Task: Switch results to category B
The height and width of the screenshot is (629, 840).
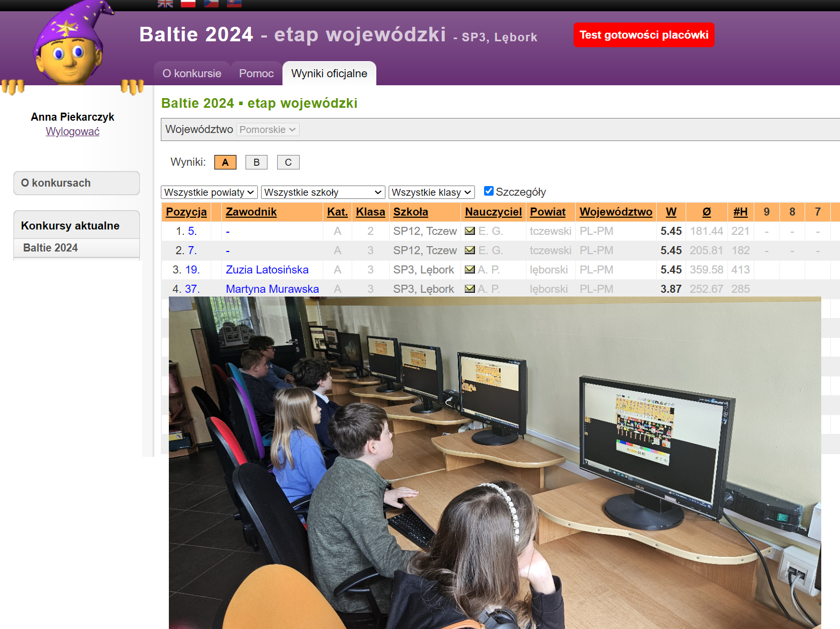Action: point(256,162)
